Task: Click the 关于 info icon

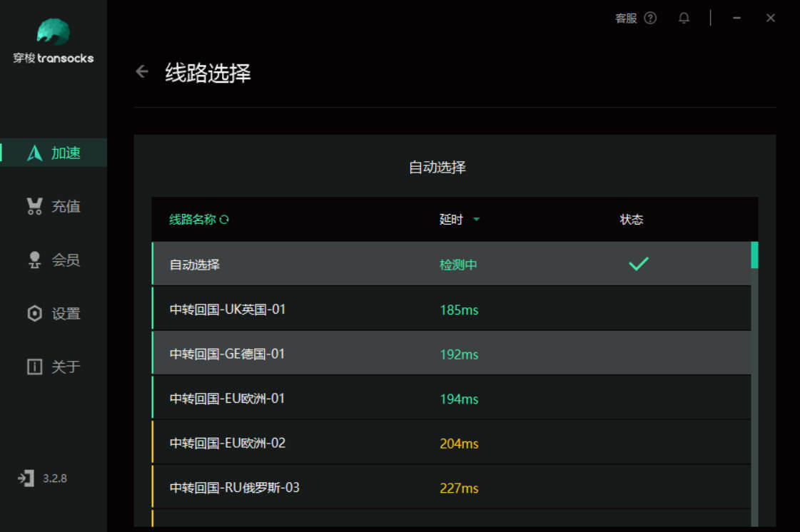Action: pyautogui.click(x=34, y=367)
